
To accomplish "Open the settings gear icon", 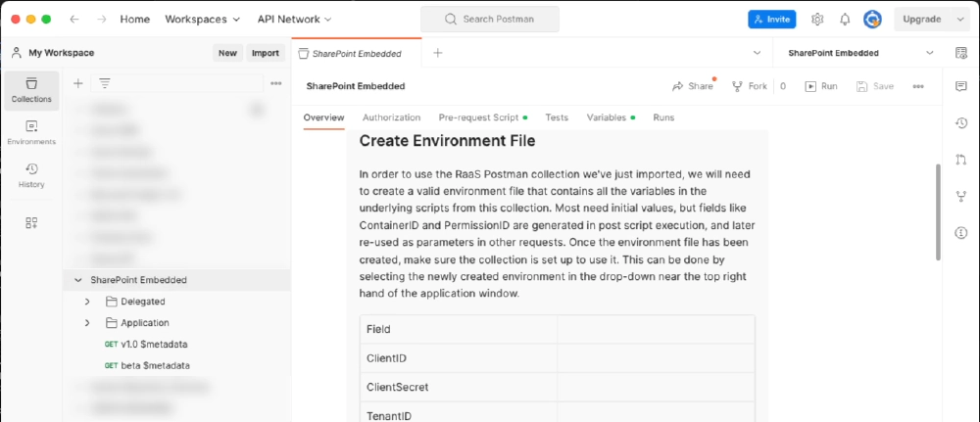I will pos(817,20).
